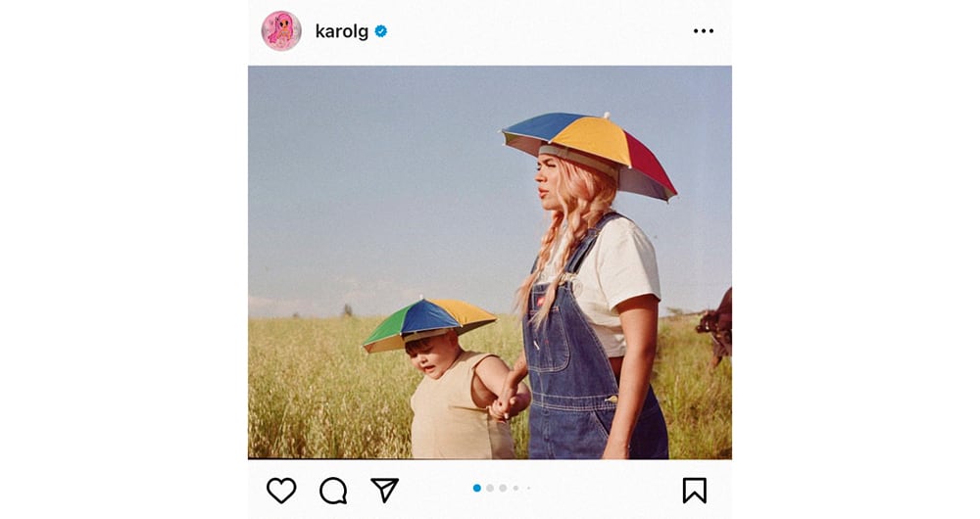The image size is (980, 519).
Task: Like the post with the heart icon
Action: pyautogui.click(x=281, y=491)
